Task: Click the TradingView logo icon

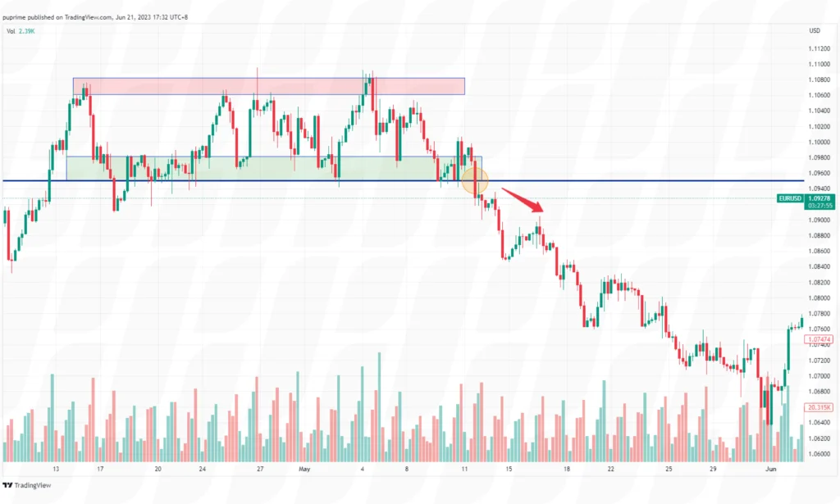Action: (9, 484)
